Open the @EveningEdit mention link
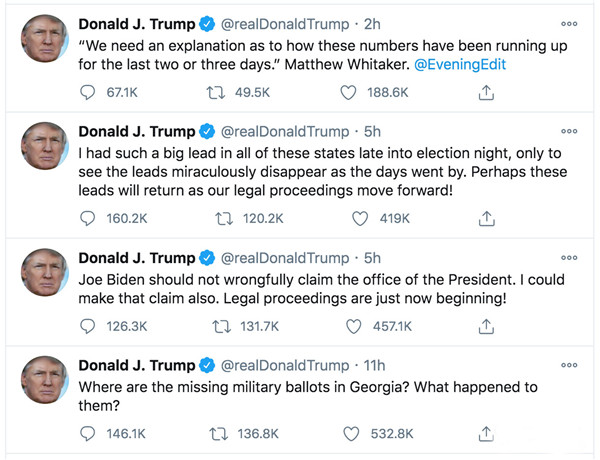Screen dimensions: 600x460 460,64
